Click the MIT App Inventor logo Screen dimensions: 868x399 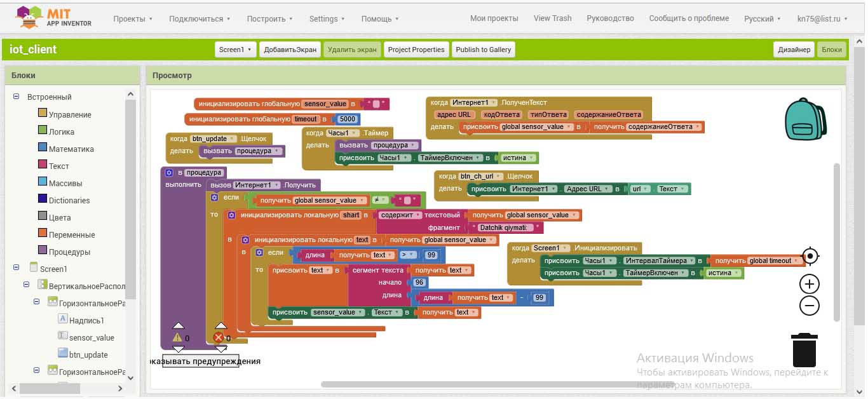[x=54, y=17]
